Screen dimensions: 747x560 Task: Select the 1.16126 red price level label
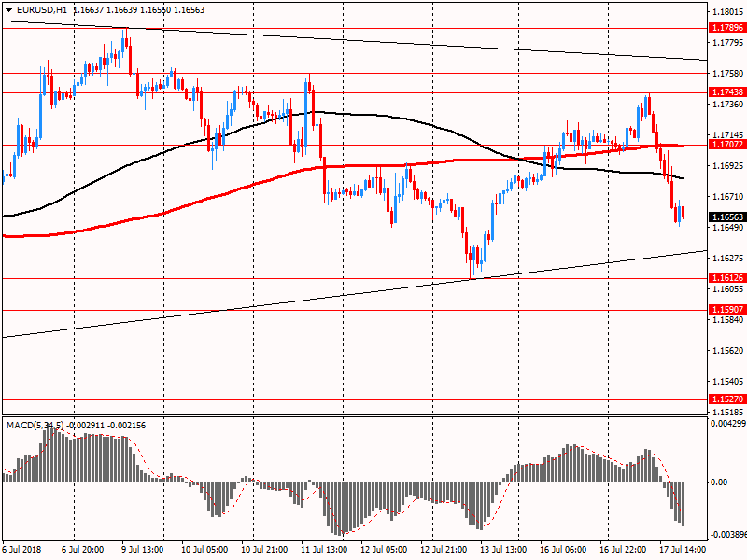727,277
